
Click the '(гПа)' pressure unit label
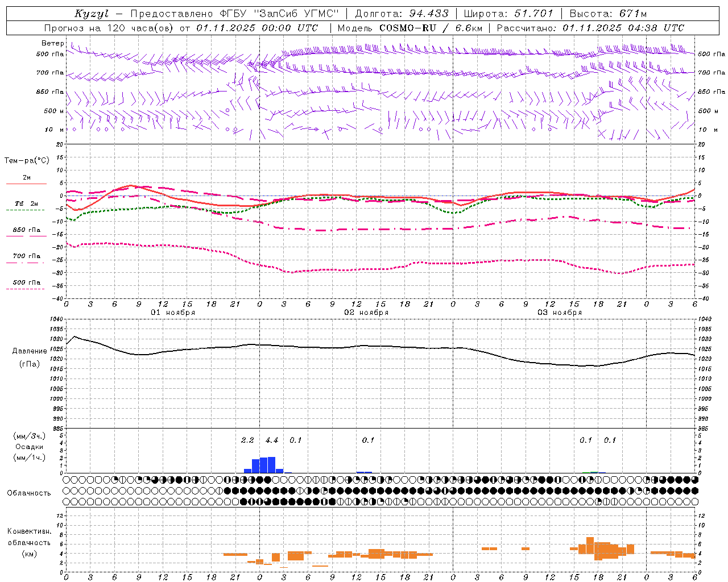(x=29, y=364)
